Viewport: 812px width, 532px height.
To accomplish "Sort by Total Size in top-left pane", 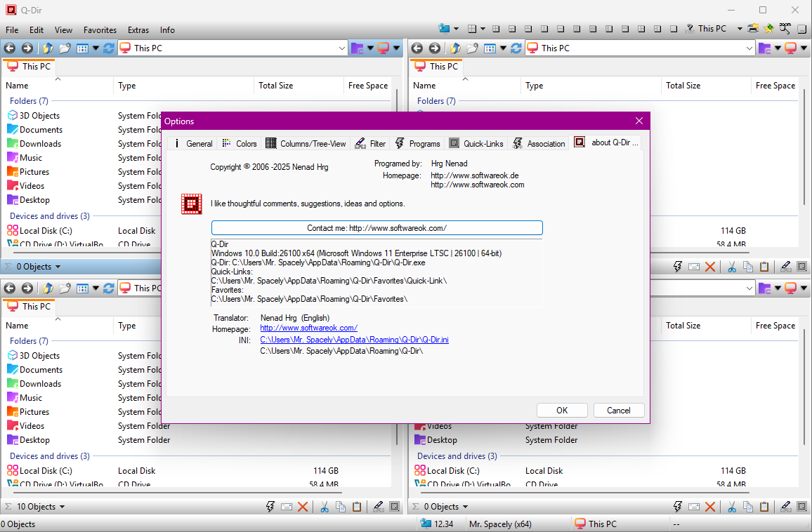I will pyautogui.click(x=299, y=86).
